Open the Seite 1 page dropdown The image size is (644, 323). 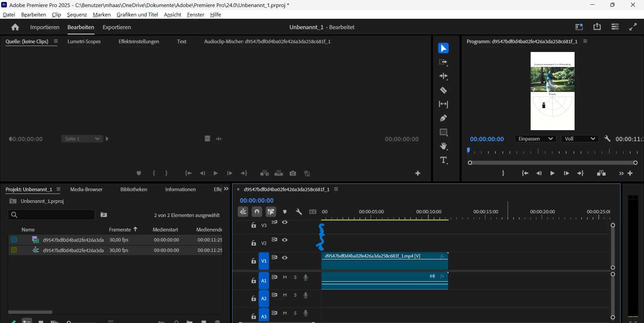click(82, 139)
